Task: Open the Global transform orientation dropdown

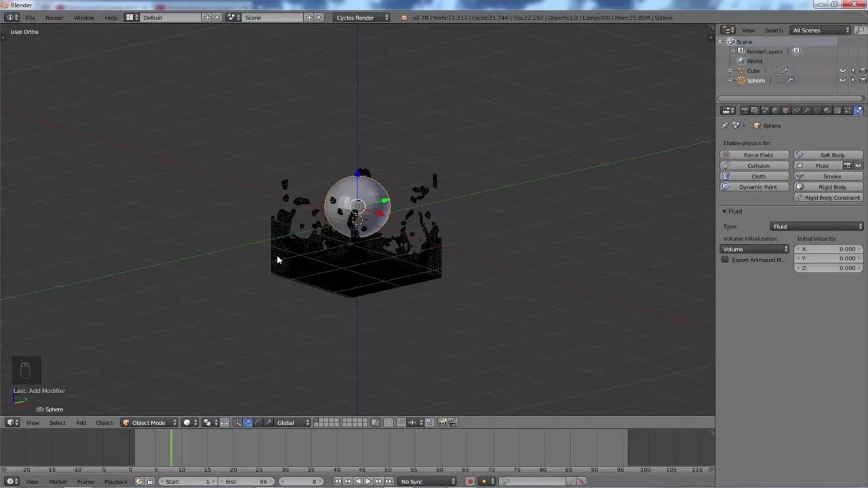Action: click(293, 422)
